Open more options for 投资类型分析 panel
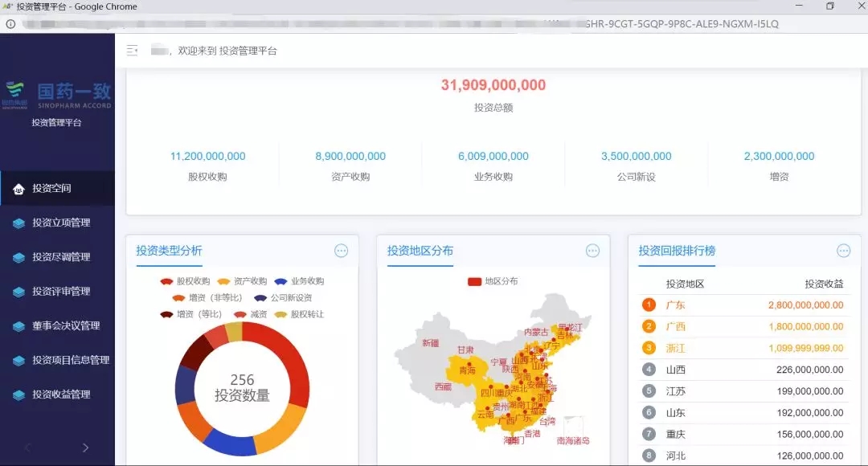This screenshot has width=868, height=466. 342,251
